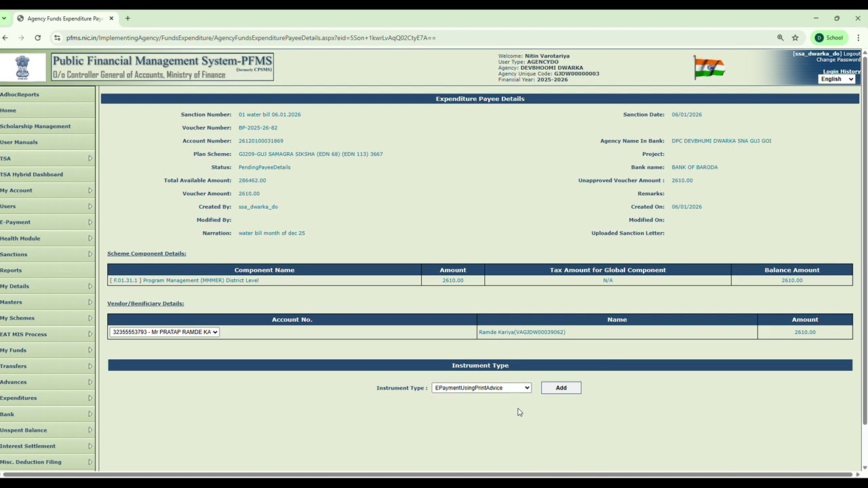Click the 'Scheme Component Details:' heading

[x=146, y=253]
